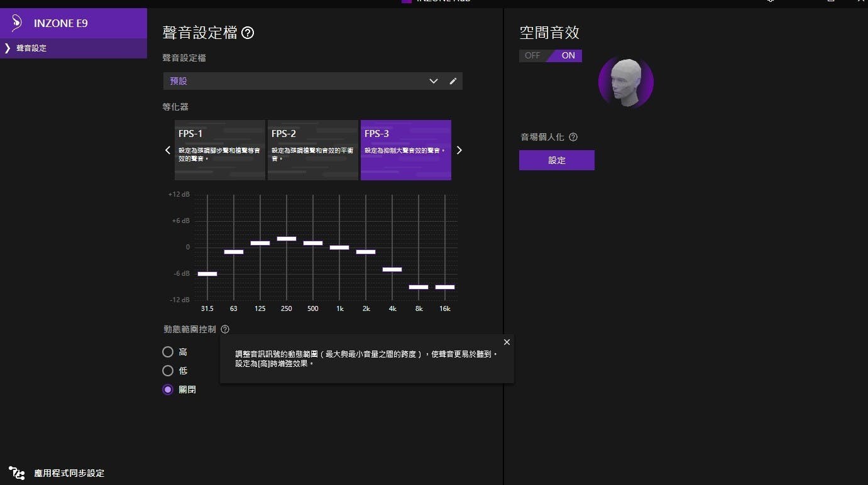
Task: Select the 低 dynamic range radio button
Action: pyautogui.click(x=168, y=371)
